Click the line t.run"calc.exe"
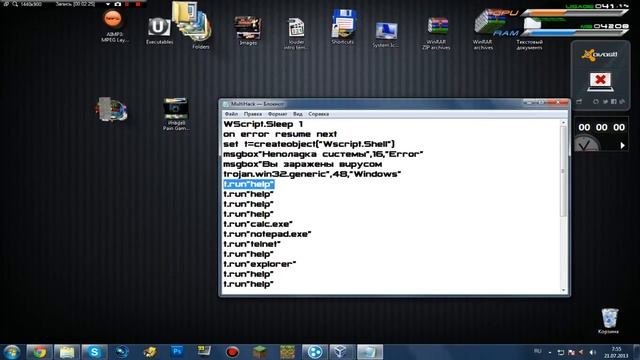The image size is (640, 360). click(258, 224)
